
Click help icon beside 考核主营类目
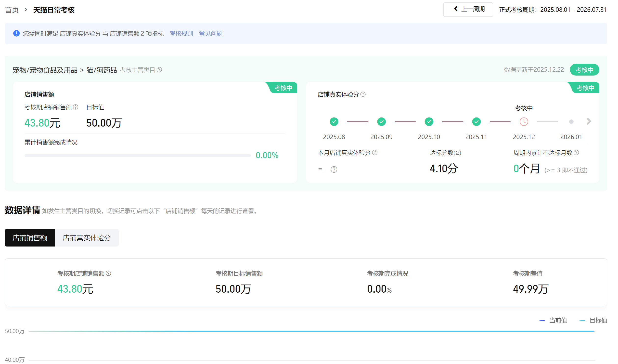click(x=159, y=70)
